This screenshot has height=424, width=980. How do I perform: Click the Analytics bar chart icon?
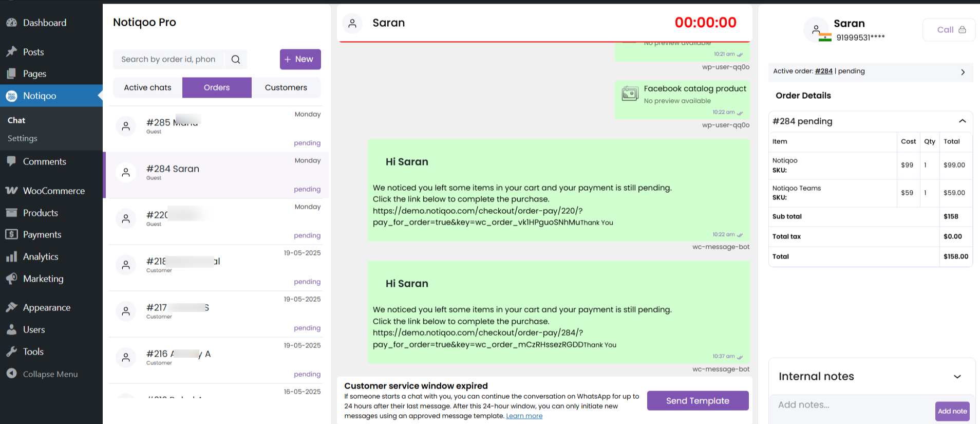tap(11, 257)
